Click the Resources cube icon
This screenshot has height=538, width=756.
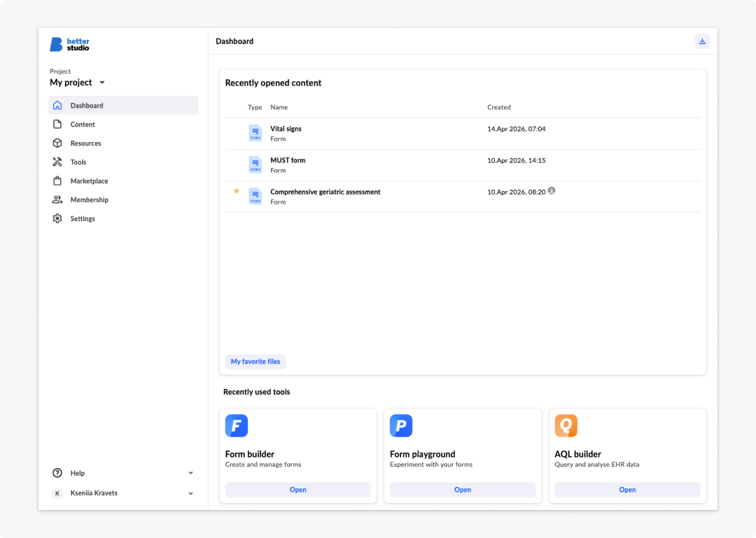[x=57, y=143]
